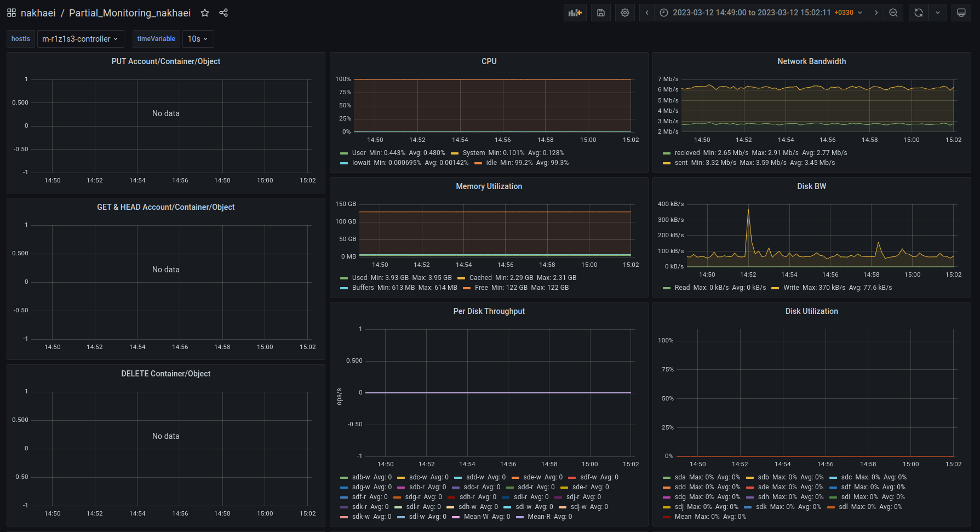Viewport: 980px width, 532px height.
Task: Toggle the sent series in Network Bandwidth legend
Action: click(681, 163)
